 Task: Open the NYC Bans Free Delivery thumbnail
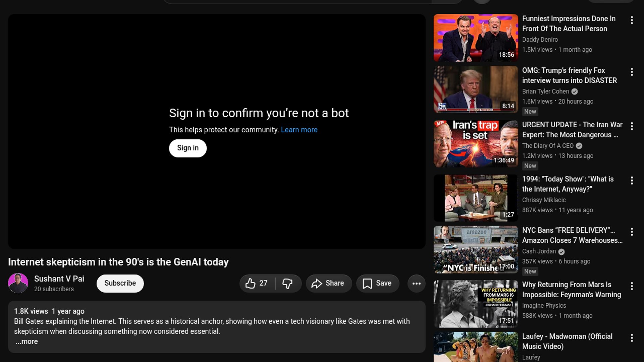tap(476, 250)
